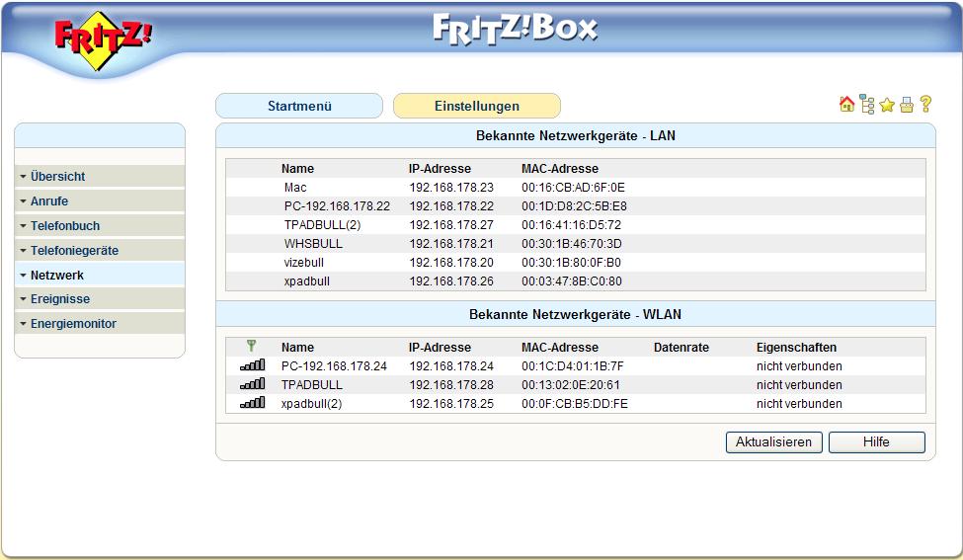Click signal bars icon for xpadbull(2)
This screenshot has width=963, height=560.
click(x=253, y=403)
